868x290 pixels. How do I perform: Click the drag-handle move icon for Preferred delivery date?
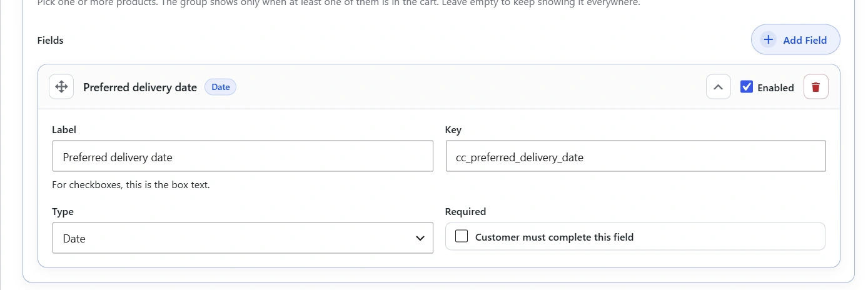pos(61,87)
